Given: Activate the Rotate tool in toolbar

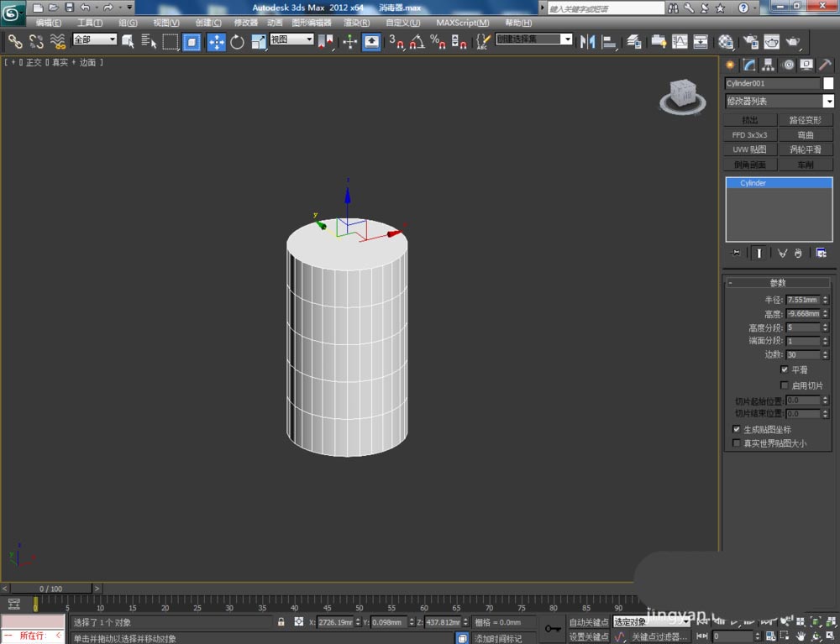Looking at the screenshot, I should [x=237, y=41].
